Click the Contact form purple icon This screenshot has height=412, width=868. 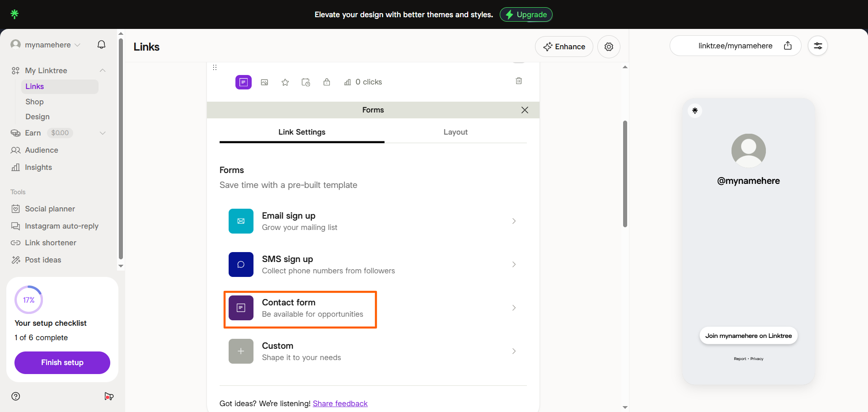(x=241, y=308)
